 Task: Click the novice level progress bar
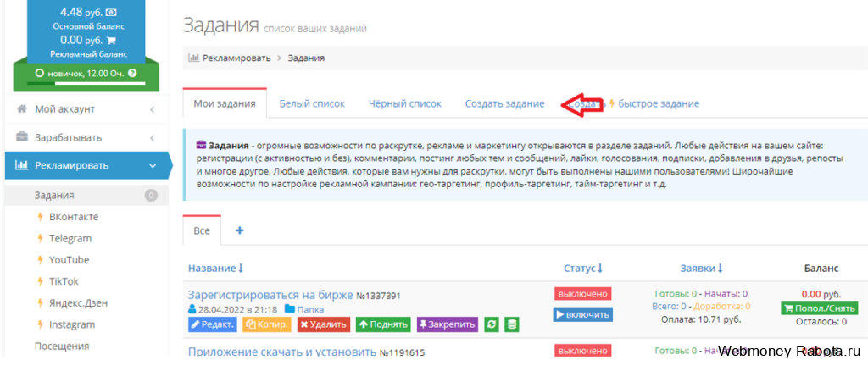click(86, 84)
